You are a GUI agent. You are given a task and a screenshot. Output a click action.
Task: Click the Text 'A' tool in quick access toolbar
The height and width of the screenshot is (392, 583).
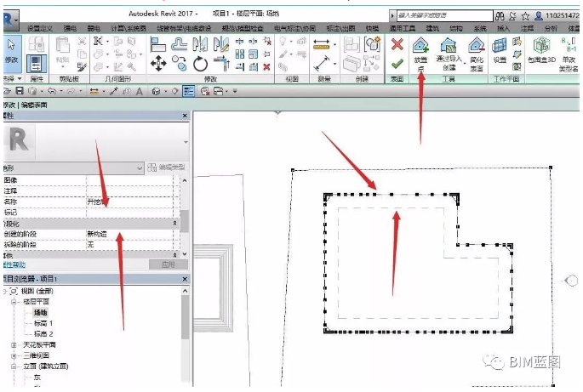tap(140, 91)
